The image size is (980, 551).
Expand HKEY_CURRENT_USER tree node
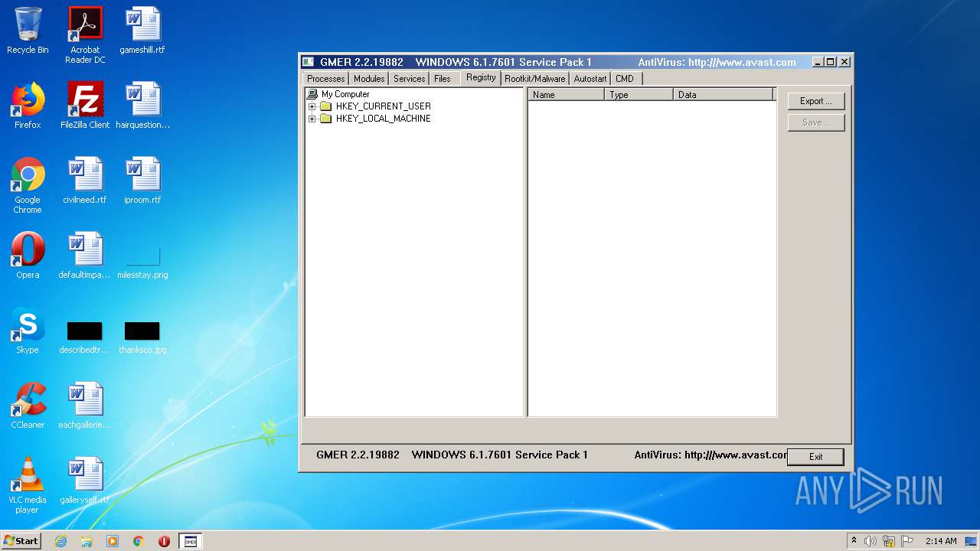coord(312,106)
